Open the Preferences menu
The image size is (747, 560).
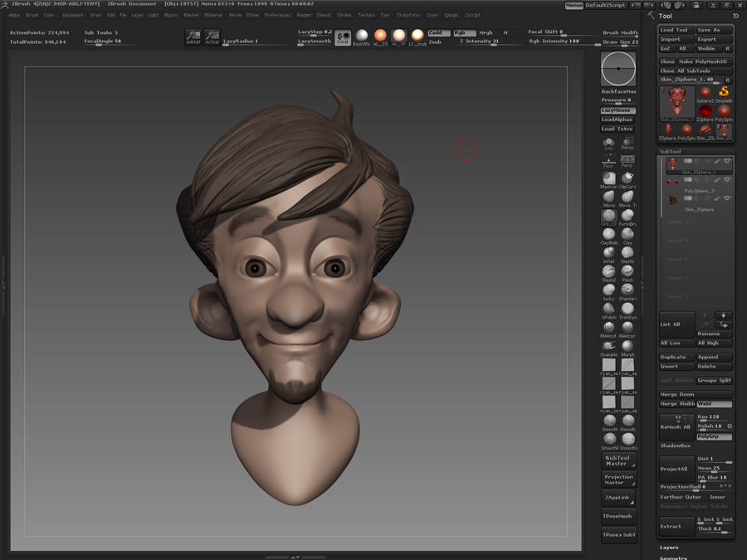277,15
